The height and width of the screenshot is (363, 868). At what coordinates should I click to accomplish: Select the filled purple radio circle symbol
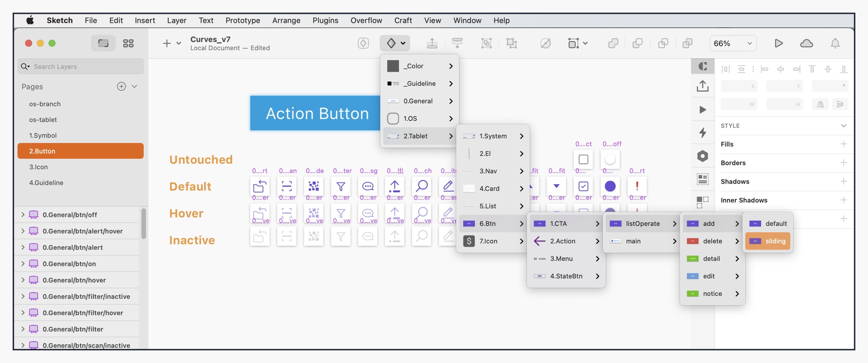[x=610, y=186]
